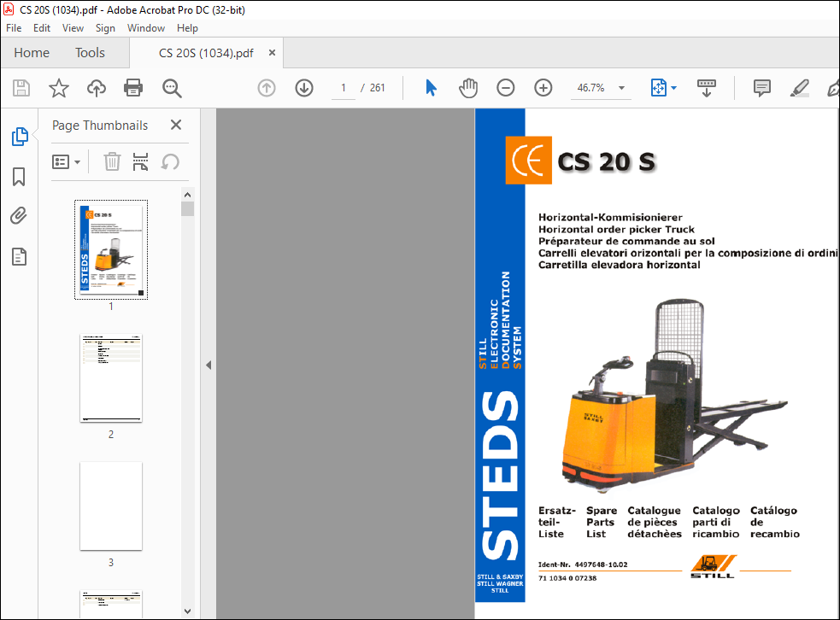Click 'Horizontal order picker Truck' text
Screen dimensions: 840x620
616,229
